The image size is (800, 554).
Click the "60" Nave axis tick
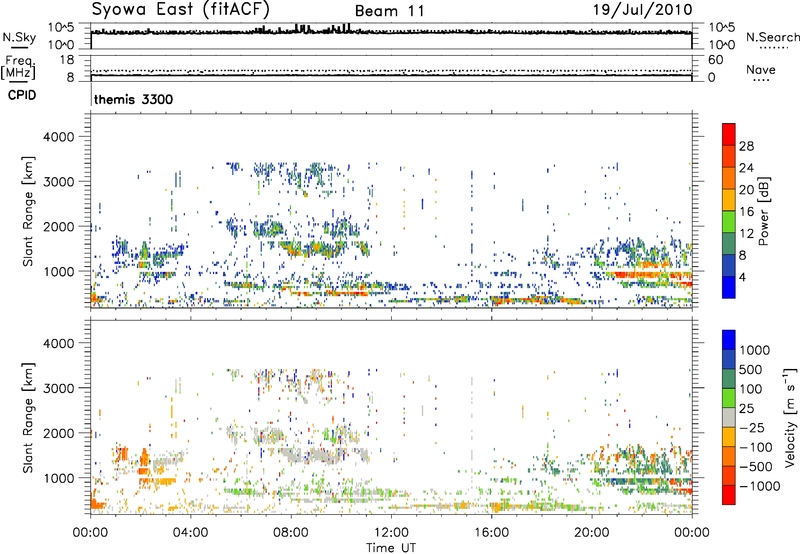[x=716, y=60]
